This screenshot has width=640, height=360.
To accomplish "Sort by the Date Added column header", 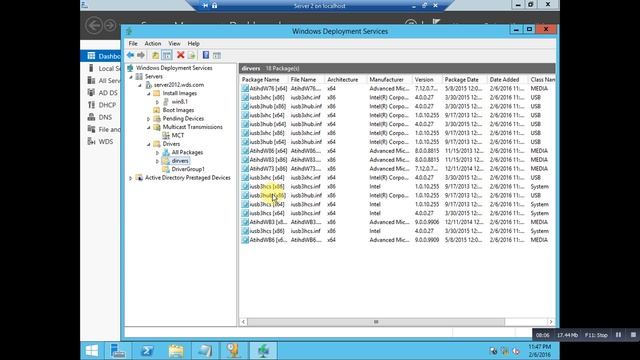I will [x=507, y=80].
